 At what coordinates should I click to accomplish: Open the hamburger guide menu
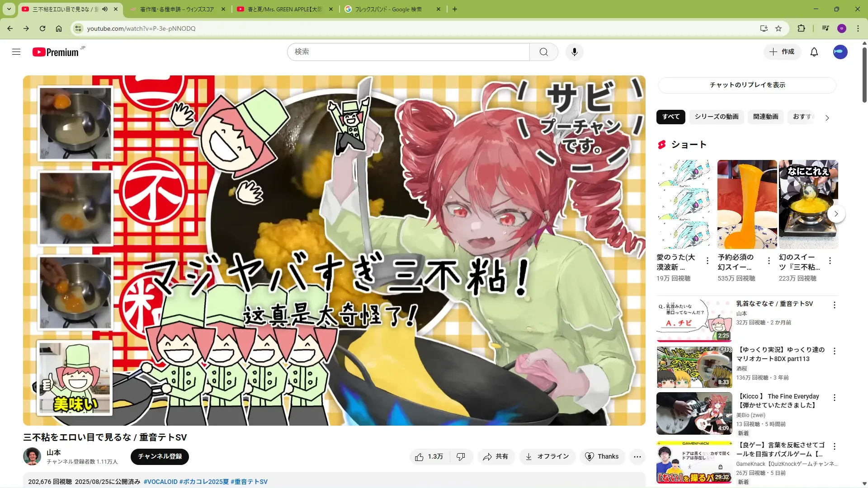(16, 52)
